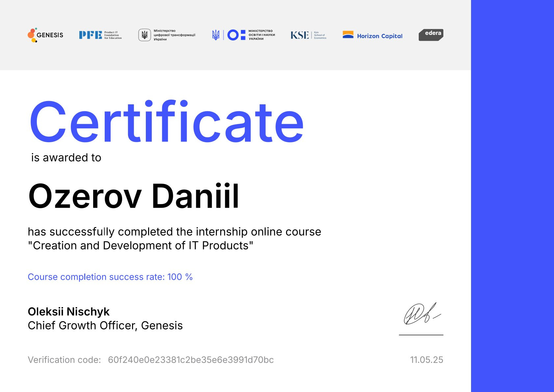Click the date 11.05.25
This screenshot has width=554, height=392.
(x=426, y=360)
